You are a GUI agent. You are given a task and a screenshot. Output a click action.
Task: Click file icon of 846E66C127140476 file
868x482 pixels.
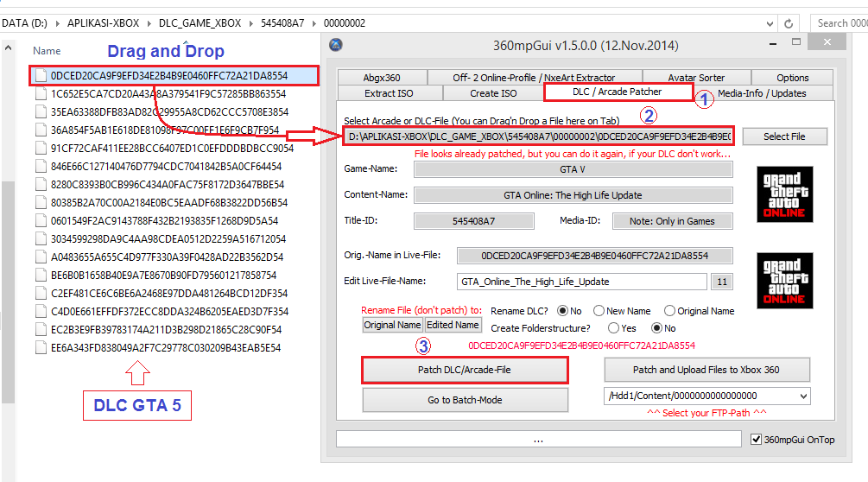pos(41,166)
